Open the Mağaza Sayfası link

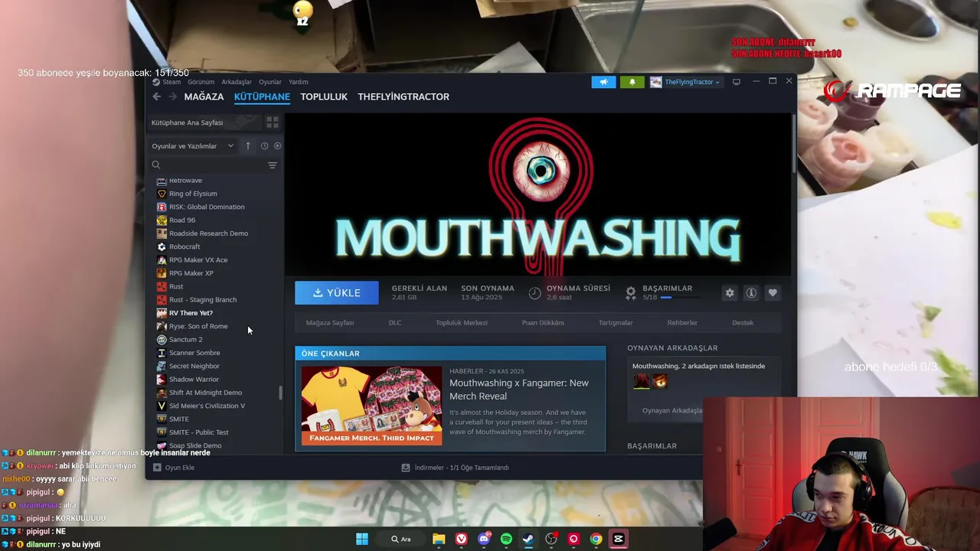330,323
